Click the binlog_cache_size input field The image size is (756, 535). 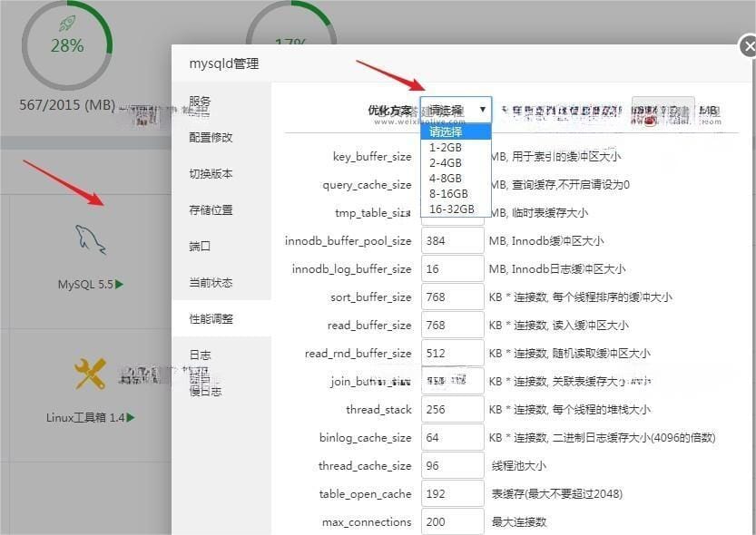pyautogui.click(x=452, y=437)
